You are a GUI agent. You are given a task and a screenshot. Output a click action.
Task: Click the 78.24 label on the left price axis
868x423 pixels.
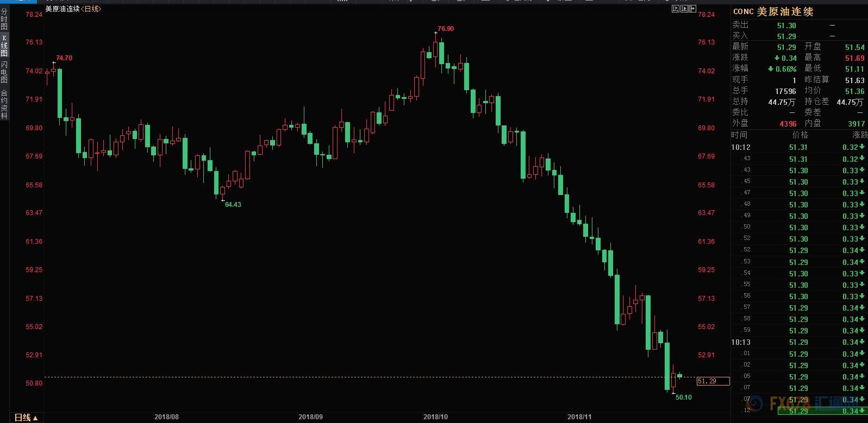(x=34, y=15)
